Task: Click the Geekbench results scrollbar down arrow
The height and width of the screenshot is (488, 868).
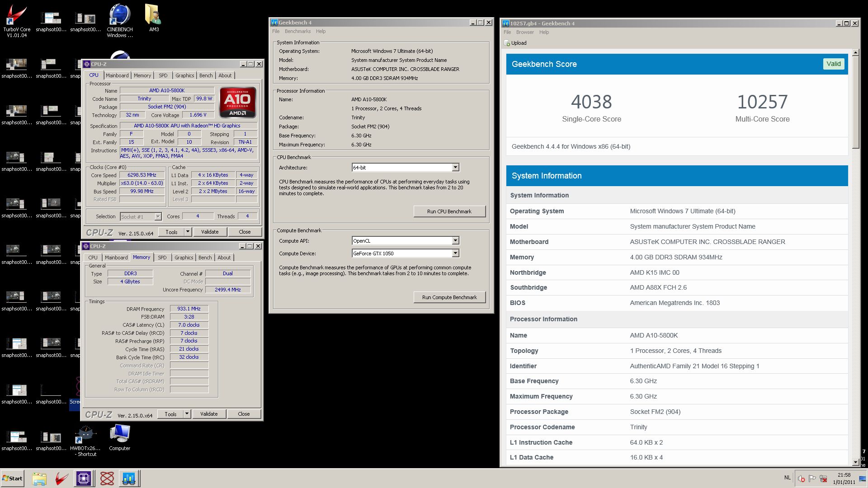Action: [855, 462]
